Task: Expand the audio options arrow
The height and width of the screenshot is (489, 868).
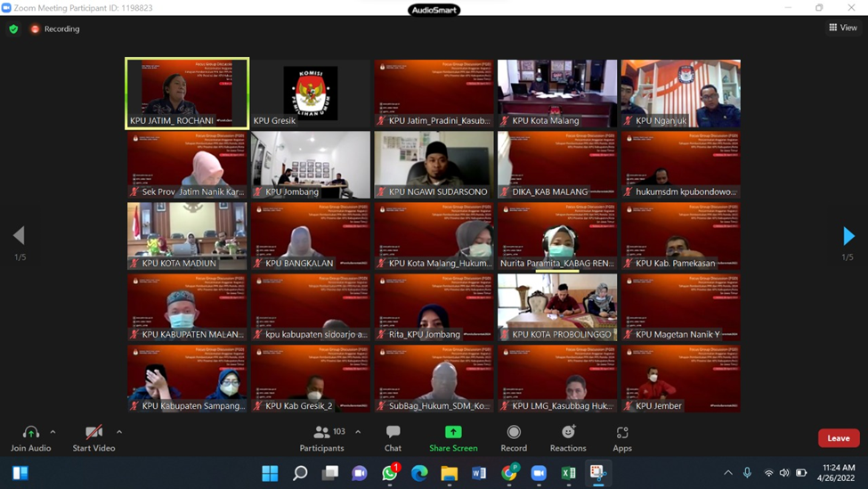Action: pos(53,432)
